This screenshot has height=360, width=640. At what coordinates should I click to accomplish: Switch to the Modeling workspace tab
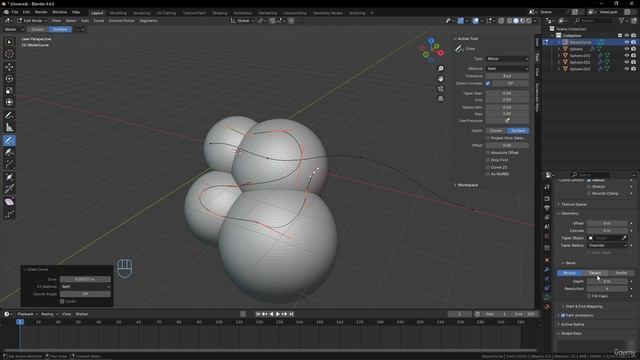(x=118, y=13)
